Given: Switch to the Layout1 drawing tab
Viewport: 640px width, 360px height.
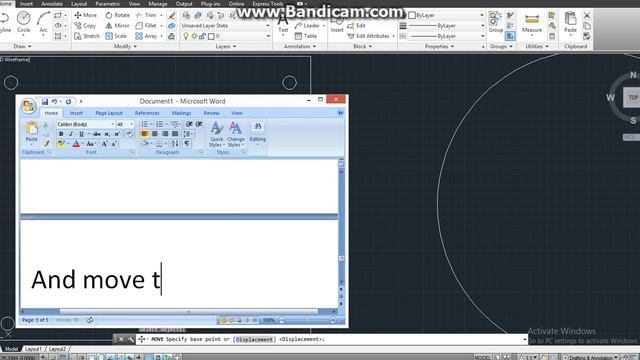Looking at the screenshot, I should [x=33, y=349].
